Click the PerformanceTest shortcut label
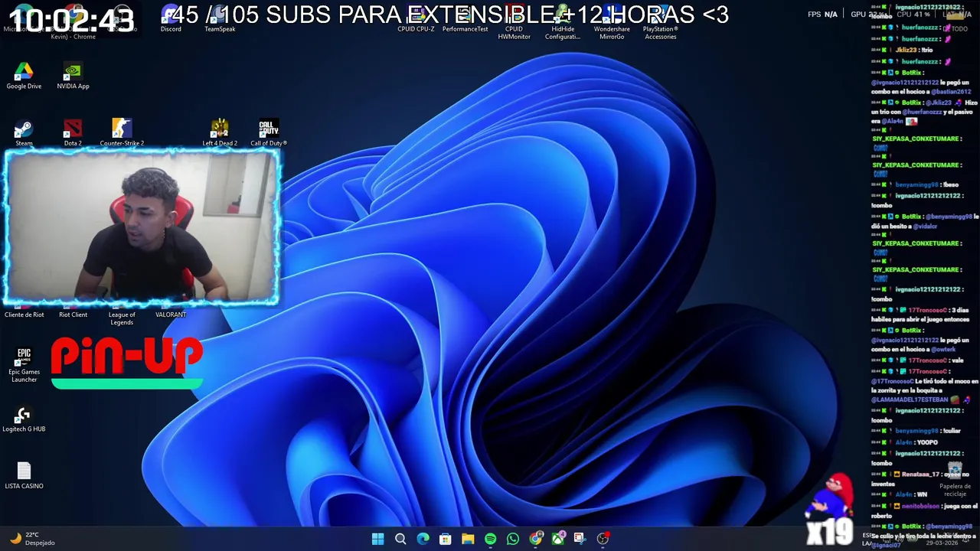The height and width of the screenshot is (551, 980). [465, 29]
